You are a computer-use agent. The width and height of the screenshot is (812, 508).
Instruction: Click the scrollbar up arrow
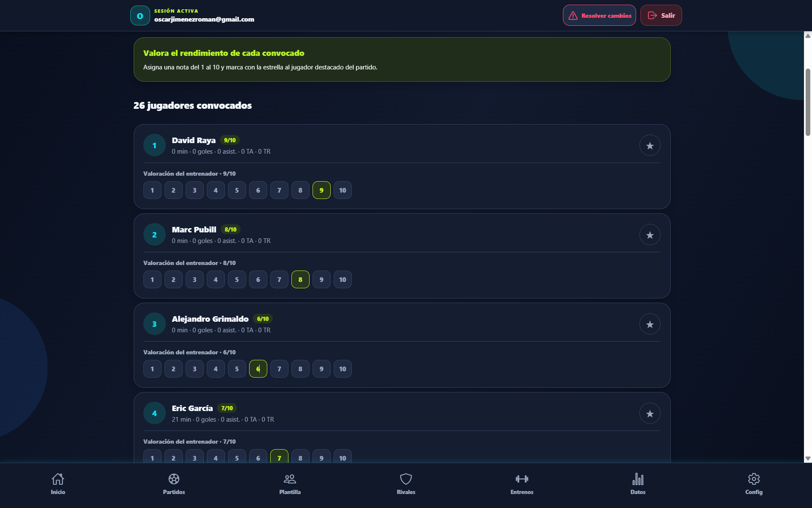(808, 36)
